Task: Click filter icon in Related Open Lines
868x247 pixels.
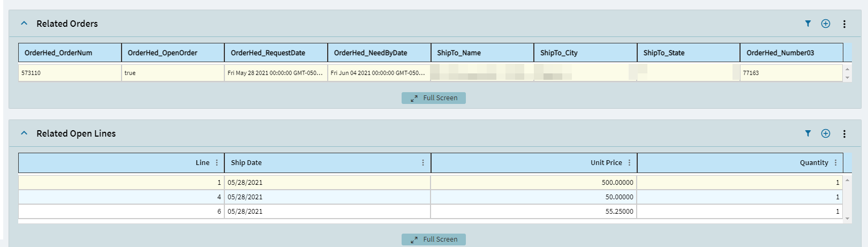Action: pos(808,133)
